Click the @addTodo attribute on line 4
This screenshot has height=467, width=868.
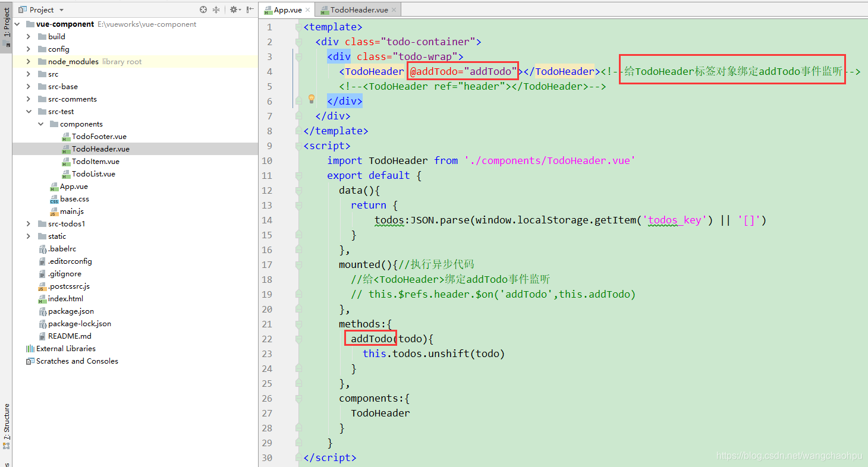pos(463,71)
